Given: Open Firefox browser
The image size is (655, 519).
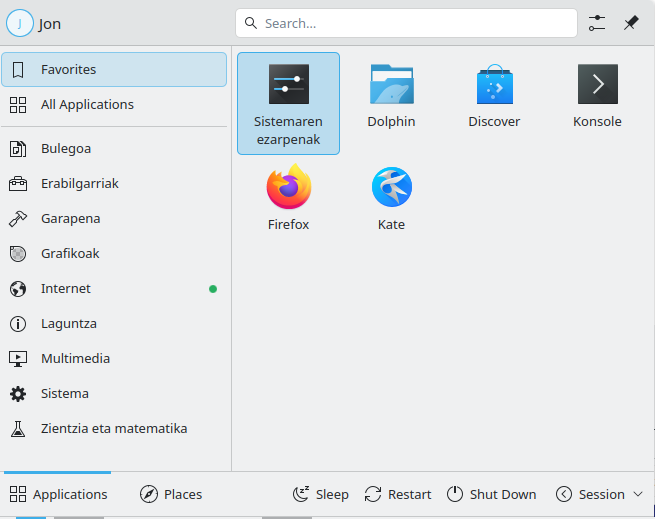Looking at the screenshot, I should (x=288, y=188).
